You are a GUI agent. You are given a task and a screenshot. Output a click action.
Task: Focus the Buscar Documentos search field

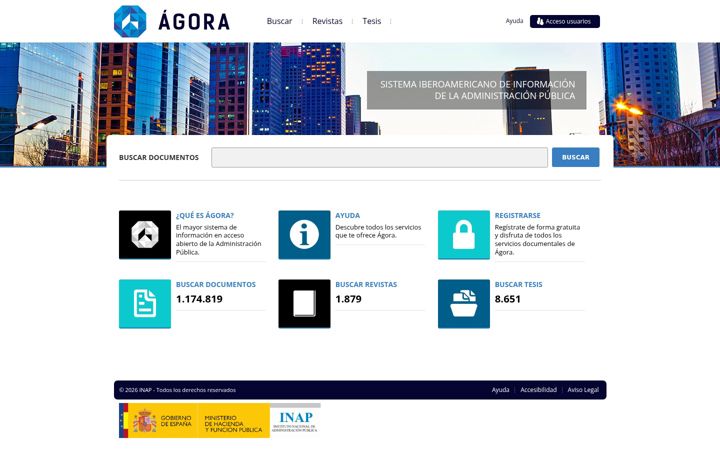[x=379, y=158]
